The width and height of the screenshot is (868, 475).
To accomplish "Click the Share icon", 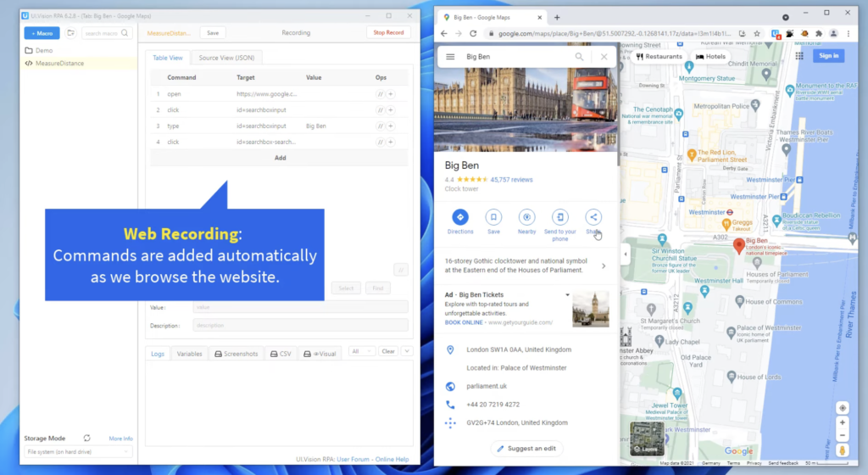I will (593, 217).
